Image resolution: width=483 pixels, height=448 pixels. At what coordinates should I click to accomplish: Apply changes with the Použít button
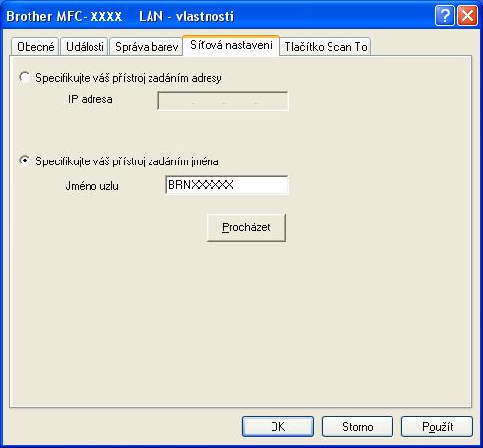pyautogui.click(x=437, y=427)
